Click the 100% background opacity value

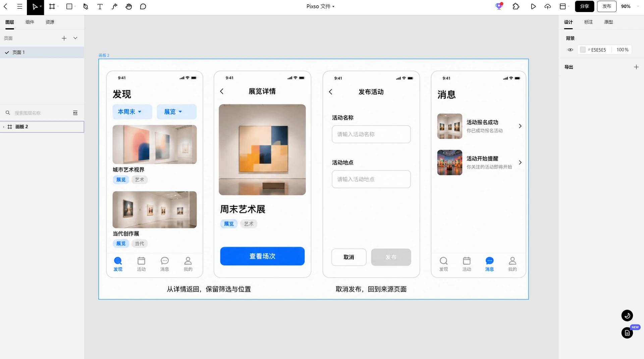[622, 50]
